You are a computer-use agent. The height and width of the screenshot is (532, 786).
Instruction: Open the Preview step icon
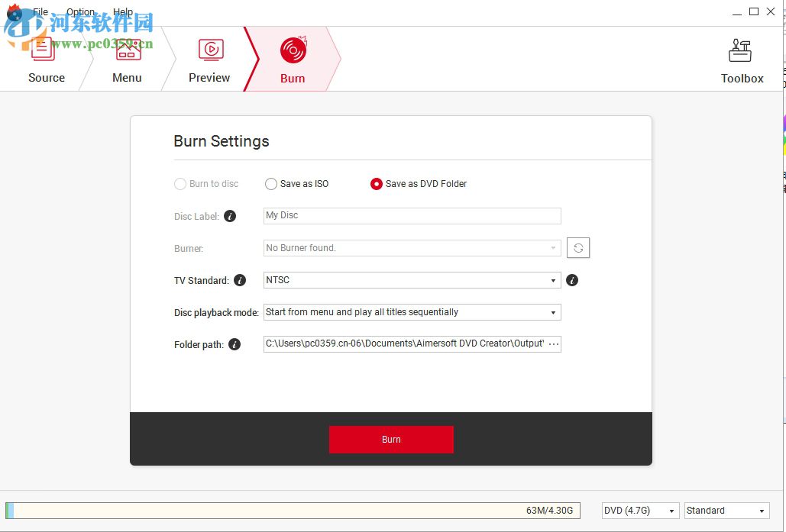(211, 50)
